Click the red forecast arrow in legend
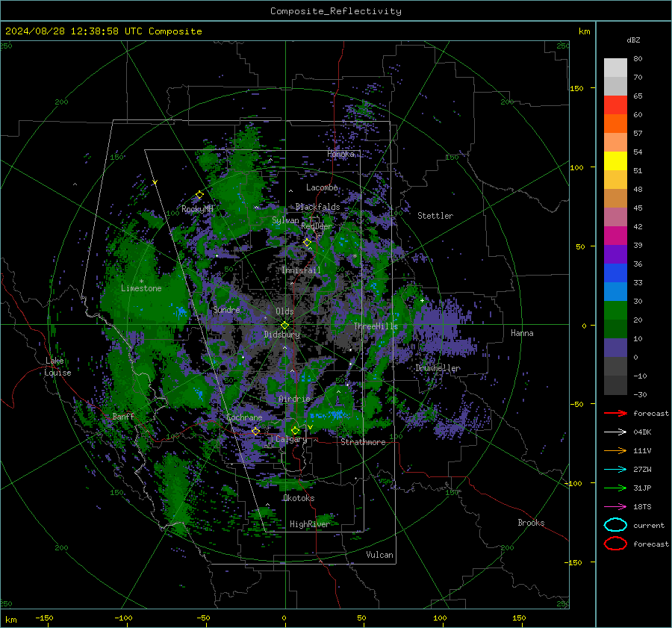 tap(615, 413)
